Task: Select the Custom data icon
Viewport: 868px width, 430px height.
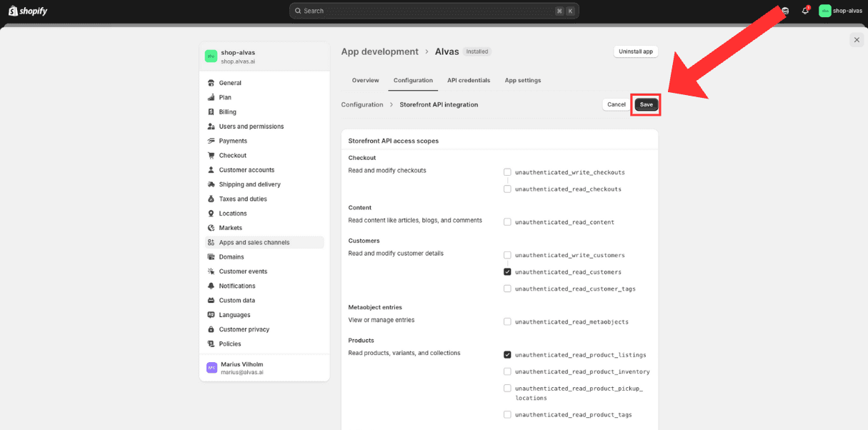Action: click(211, 301)
